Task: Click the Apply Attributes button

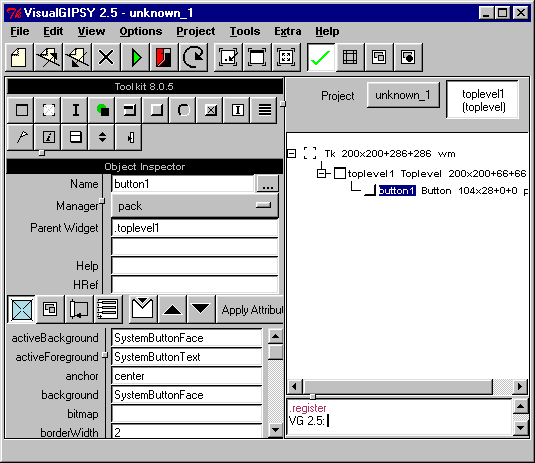Action: 250,309
